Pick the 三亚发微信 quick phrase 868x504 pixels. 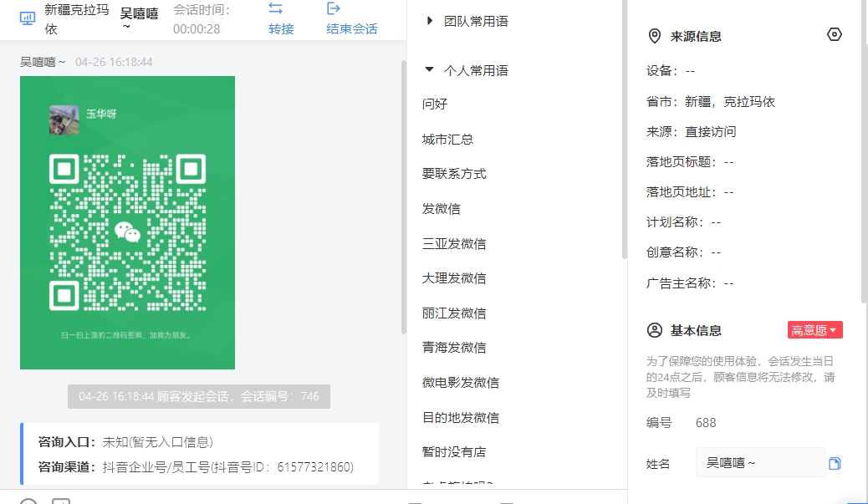(454, 243)
